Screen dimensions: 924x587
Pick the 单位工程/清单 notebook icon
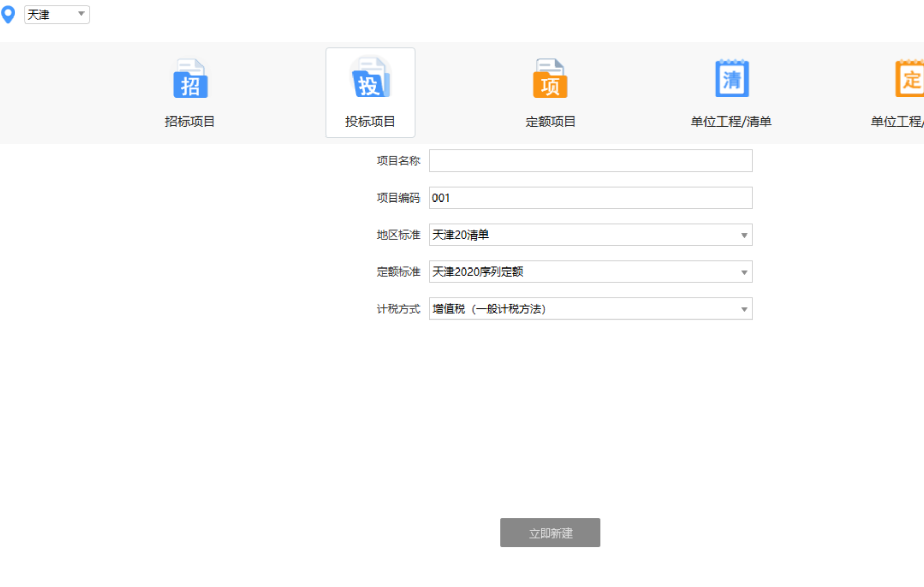point(732,78)
